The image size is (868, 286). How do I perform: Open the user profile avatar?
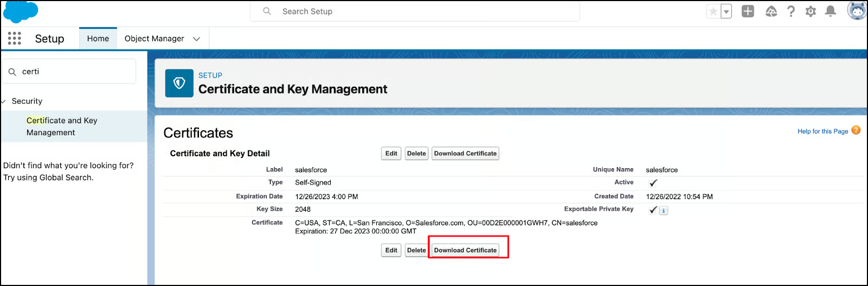(857, 11)
